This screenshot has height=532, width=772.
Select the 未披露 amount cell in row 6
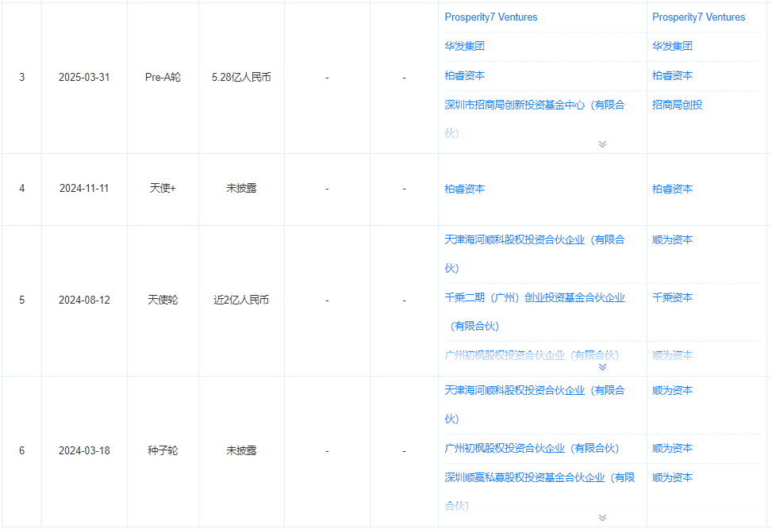pos(240,450)
